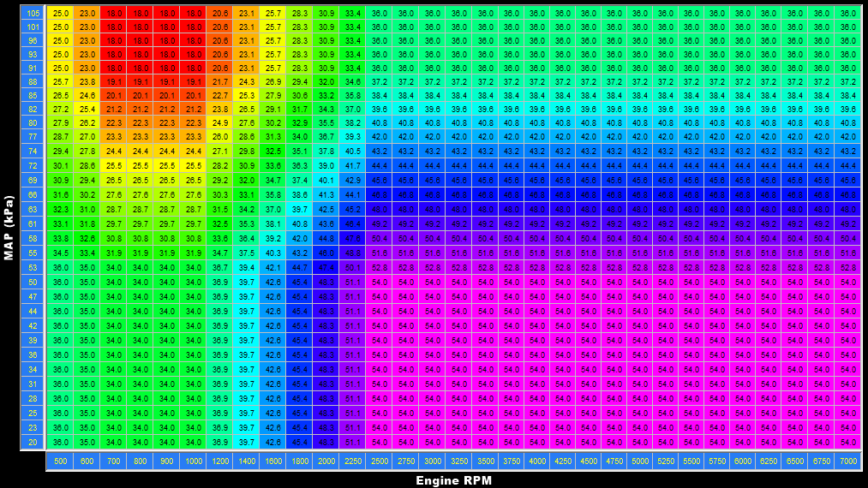Select the 500 RPM column header
Image resolution: width=868 pixels, height=488 pixels.
tap(60, 461)
